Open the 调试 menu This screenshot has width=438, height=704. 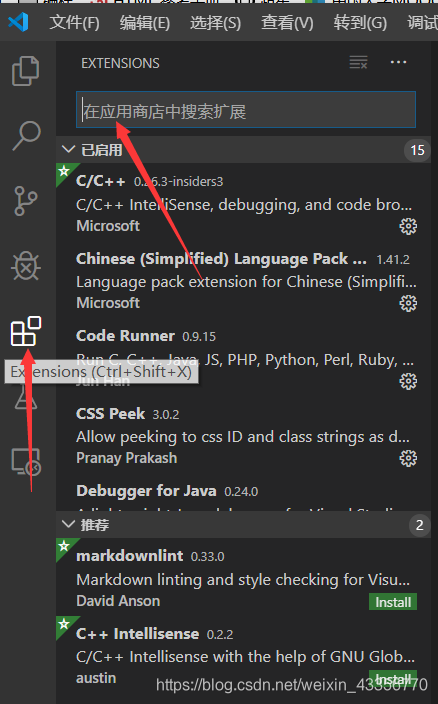pyautogui.click(x=422, y=22)
